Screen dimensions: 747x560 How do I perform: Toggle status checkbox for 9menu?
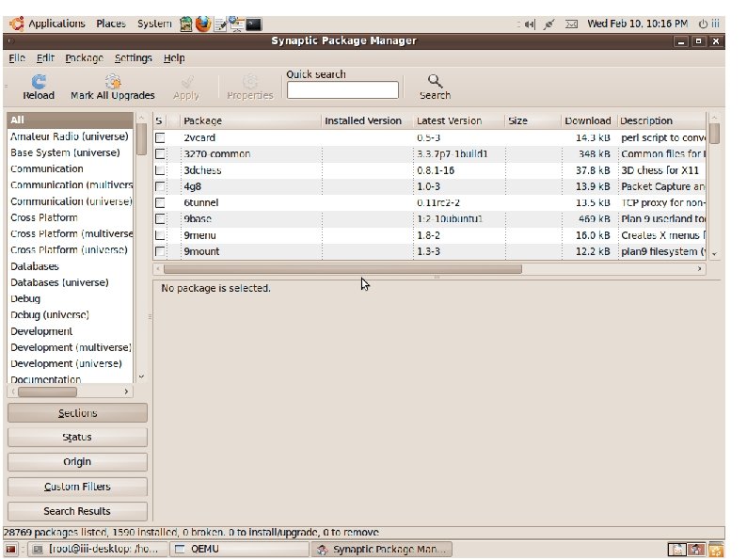[x=160, y=235]
